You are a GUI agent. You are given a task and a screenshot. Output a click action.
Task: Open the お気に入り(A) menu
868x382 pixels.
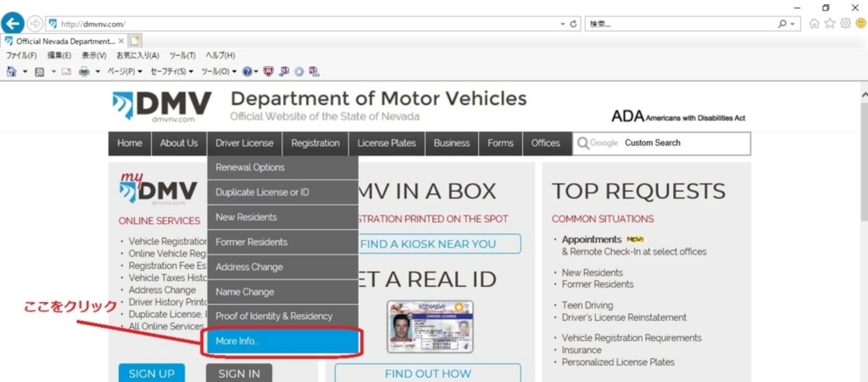click(138, 56)
